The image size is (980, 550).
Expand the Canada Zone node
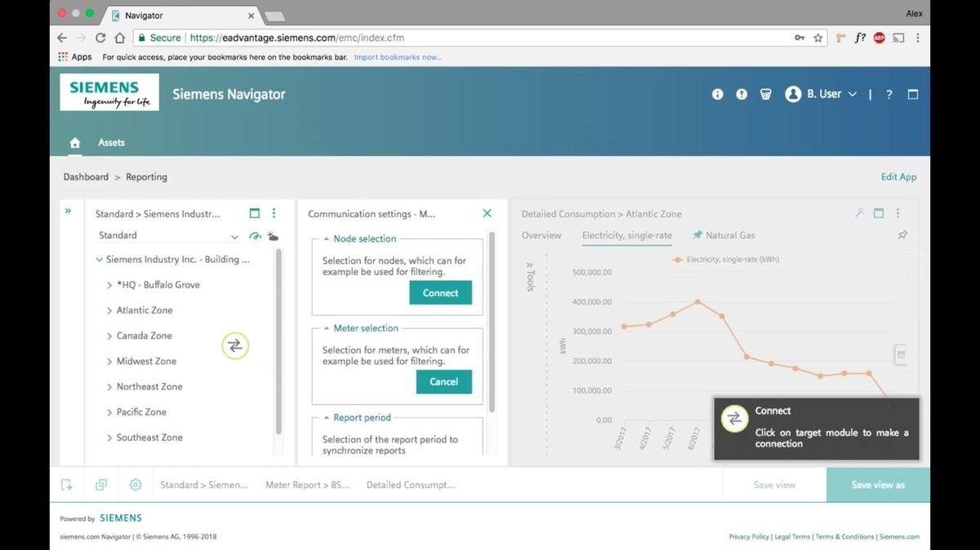[109, 335]
